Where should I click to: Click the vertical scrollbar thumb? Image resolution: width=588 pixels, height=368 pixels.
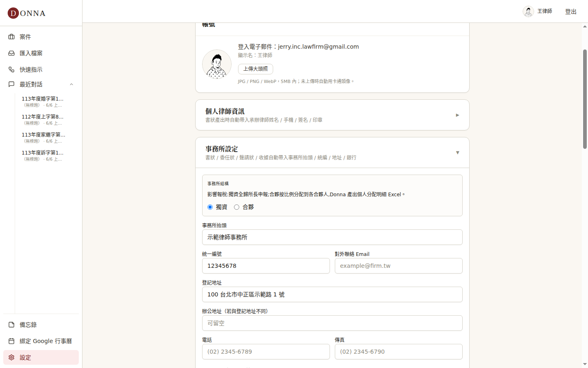click(585, 99)
